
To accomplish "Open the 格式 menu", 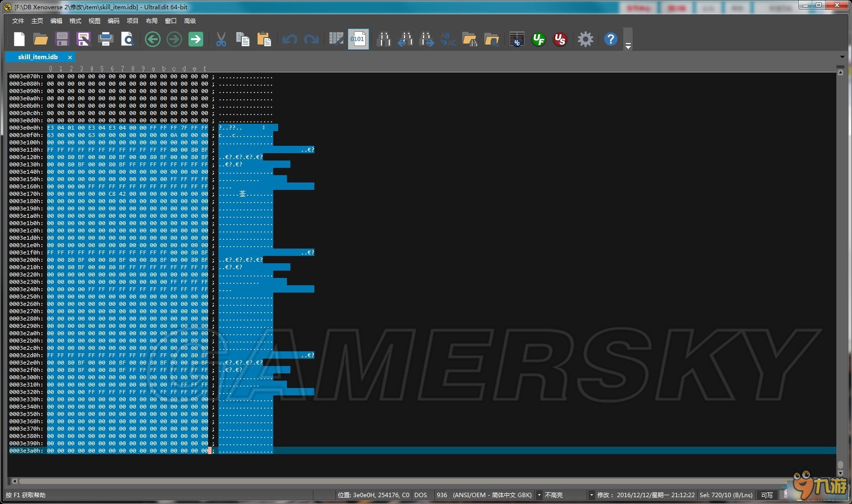I will 75,21.
